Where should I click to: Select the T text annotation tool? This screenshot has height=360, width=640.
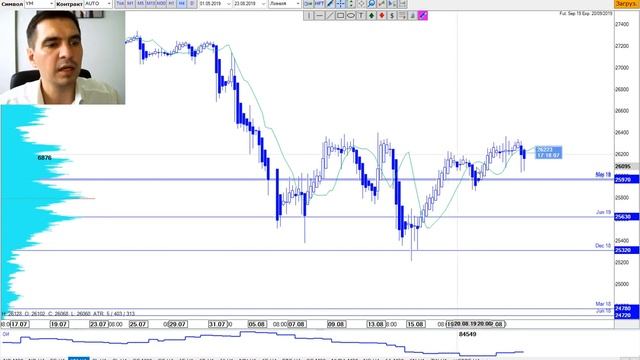click(361, 16)
